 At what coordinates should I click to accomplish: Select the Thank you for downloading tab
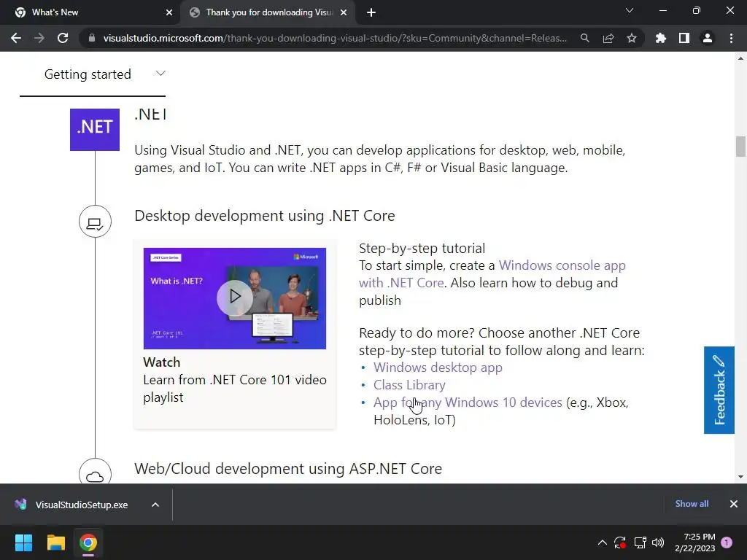267,12
